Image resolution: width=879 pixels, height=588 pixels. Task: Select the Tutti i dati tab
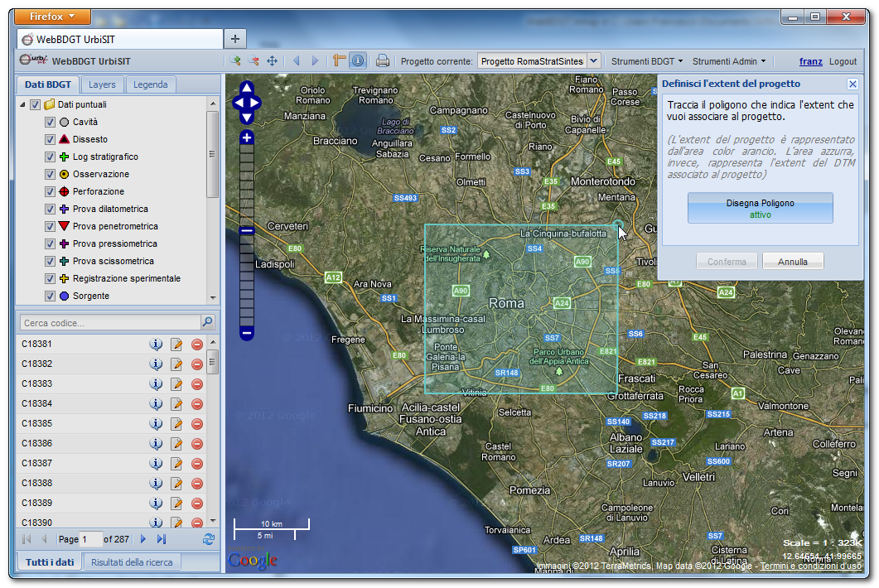pos(50,562)
